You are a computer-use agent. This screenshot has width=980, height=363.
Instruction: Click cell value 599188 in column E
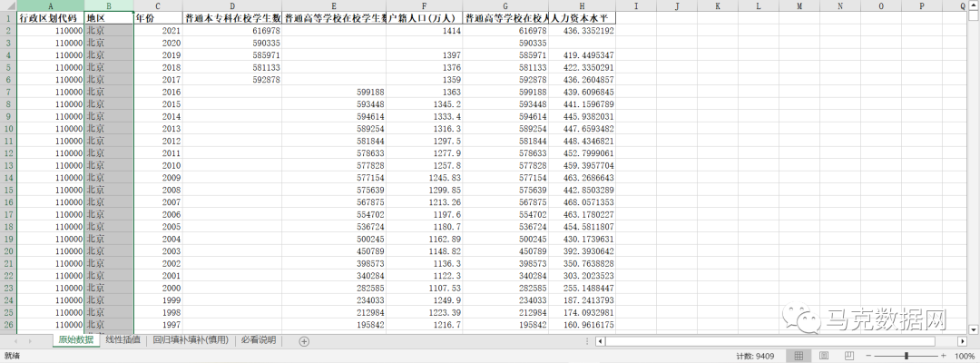click(334, 92)
